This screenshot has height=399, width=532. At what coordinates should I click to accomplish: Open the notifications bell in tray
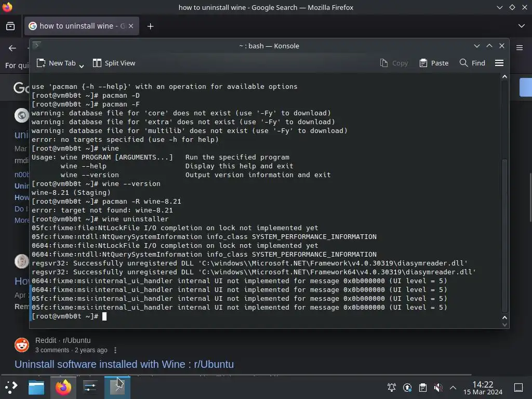pyautogui.click(x=392, y=387)
